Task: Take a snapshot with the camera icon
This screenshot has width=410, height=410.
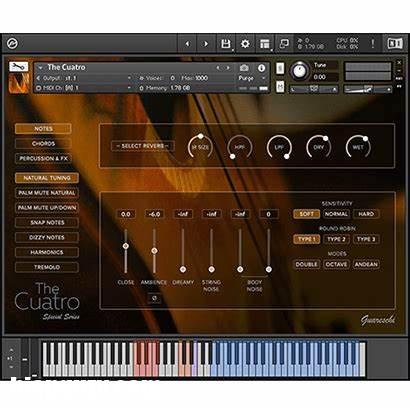Action: [x=244, y=68]
